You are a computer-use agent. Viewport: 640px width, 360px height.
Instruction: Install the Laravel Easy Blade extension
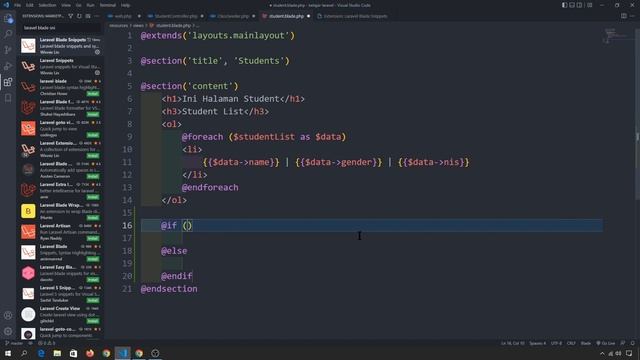click(93, 280)
